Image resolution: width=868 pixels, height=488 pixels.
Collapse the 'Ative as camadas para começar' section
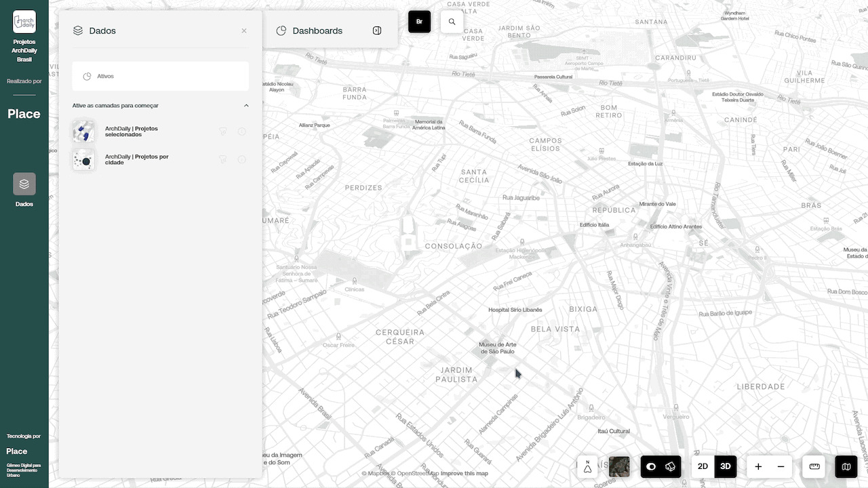tap(246, 106)
